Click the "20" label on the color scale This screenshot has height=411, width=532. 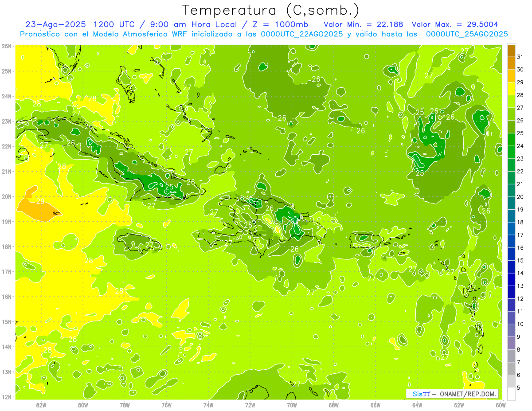(520, 197)
